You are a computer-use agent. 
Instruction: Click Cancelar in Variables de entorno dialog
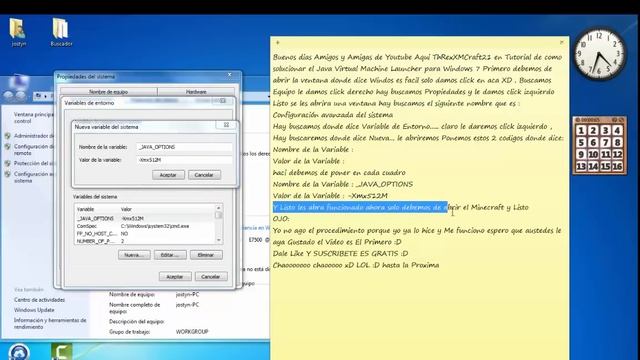point(211,277)
